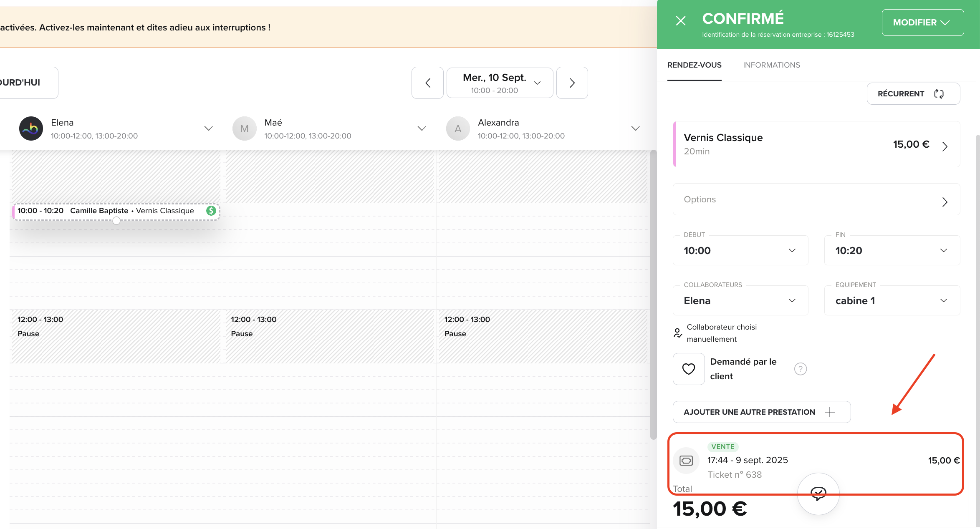Click Elena's avatar logo
This screenshot has width=980, height=529.
tap(31, 128)
